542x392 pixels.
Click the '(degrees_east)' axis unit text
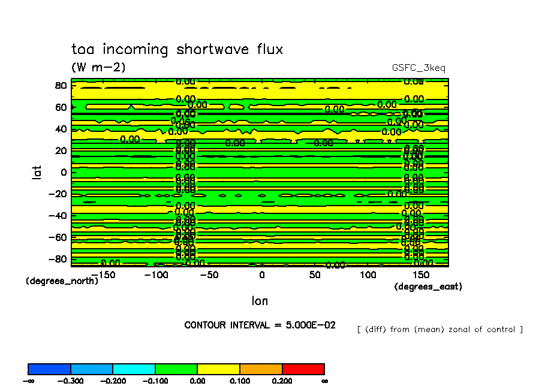pos(428,287)
